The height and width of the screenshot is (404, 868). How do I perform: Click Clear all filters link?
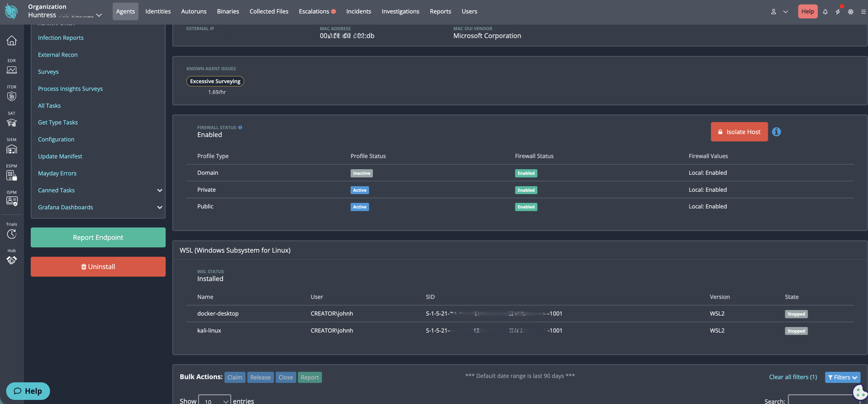click(793, 377)
